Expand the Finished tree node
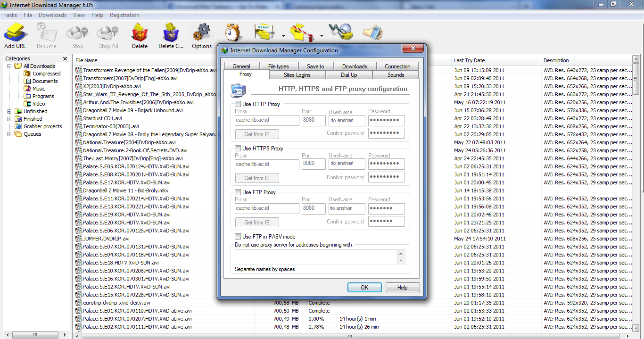644x339 pixels. pos(9,119)
